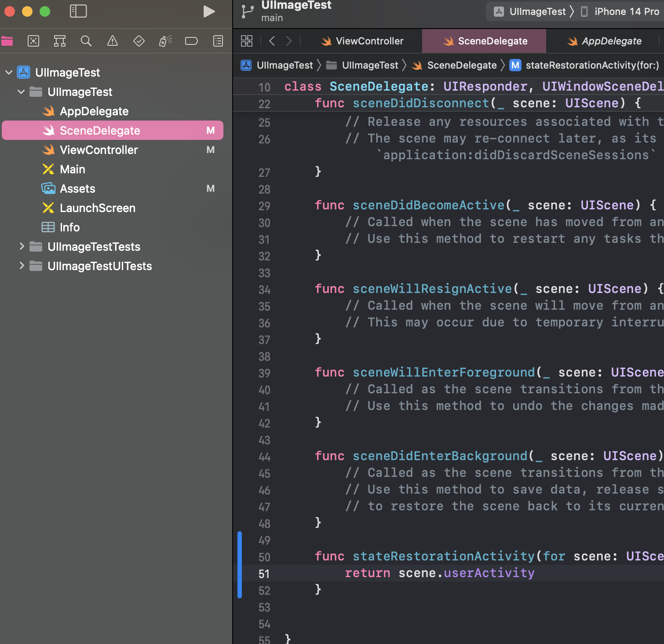The image size is (664, 644).
Task: Collapse the UIImageTest group folder
Action: click(x=21, y=91)
